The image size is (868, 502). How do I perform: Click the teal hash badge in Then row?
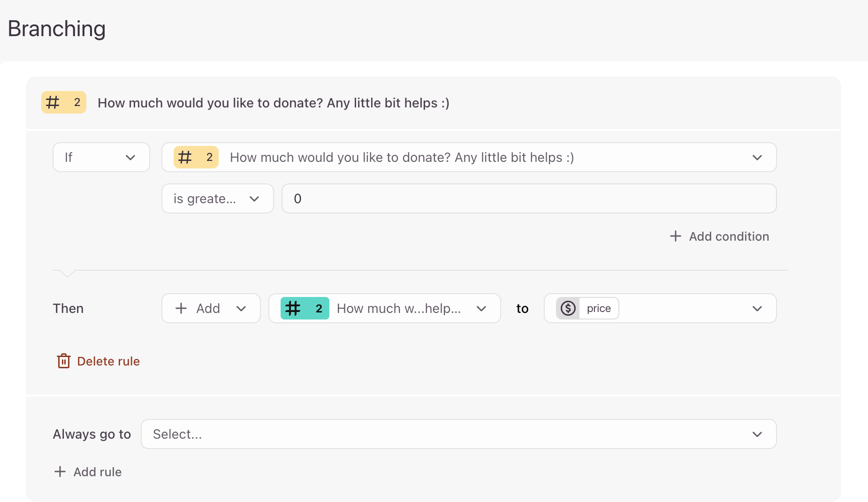305,308
